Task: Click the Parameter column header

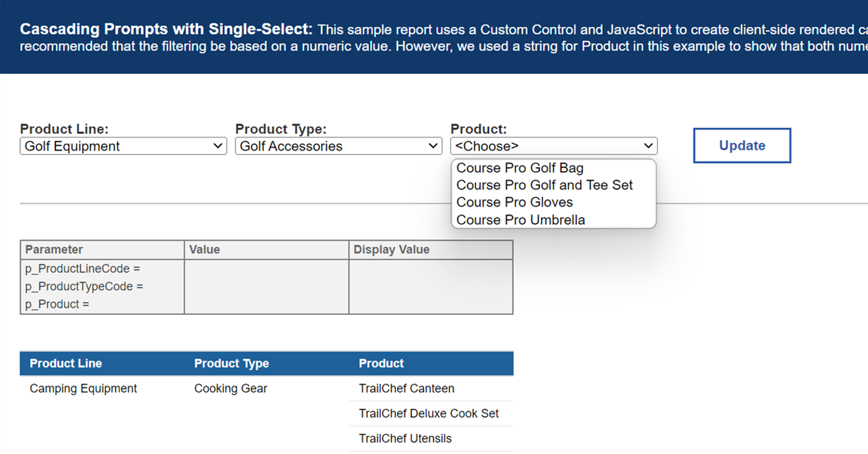Action: pyautogui.click(x=54, y=250)
